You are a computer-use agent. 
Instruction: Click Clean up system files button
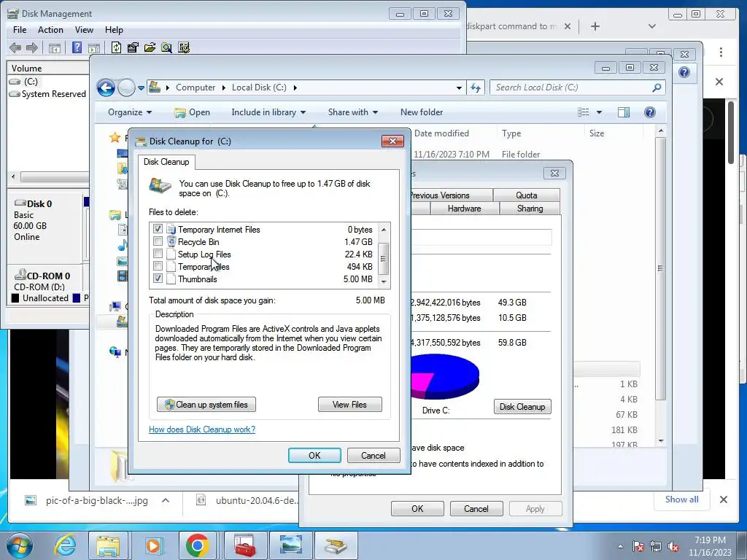206,405
